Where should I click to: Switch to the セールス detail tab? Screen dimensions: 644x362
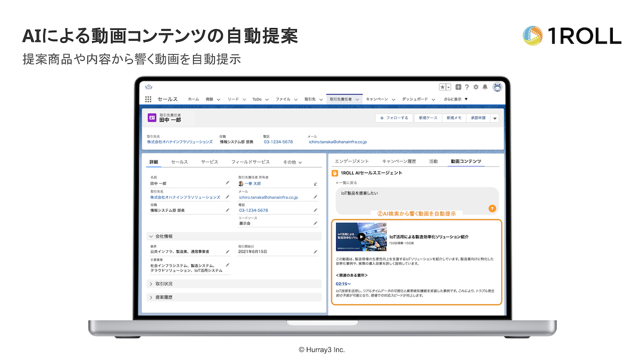click(x=179, y=162)
